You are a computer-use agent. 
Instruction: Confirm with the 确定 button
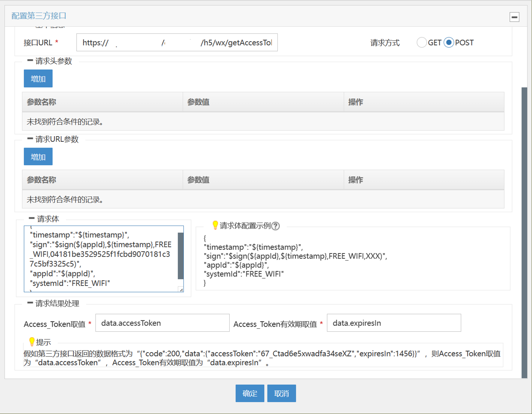point(249,393)
